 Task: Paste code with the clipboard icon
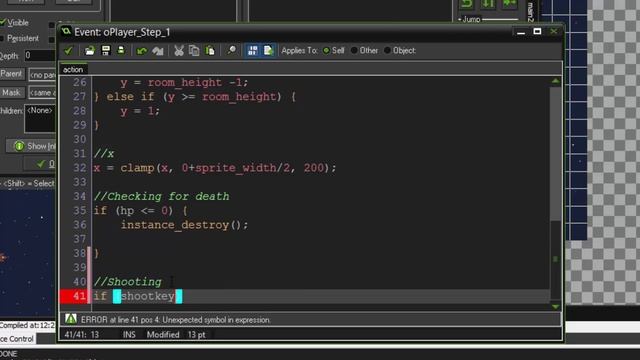(210, 51)
